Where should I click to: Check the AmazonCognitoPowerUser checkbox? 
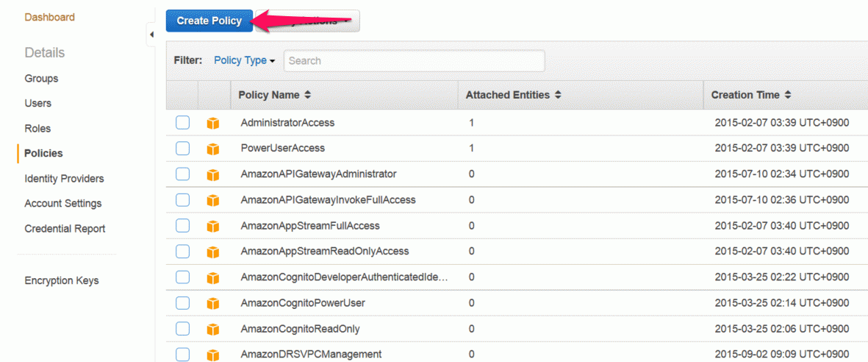point(183,302)
